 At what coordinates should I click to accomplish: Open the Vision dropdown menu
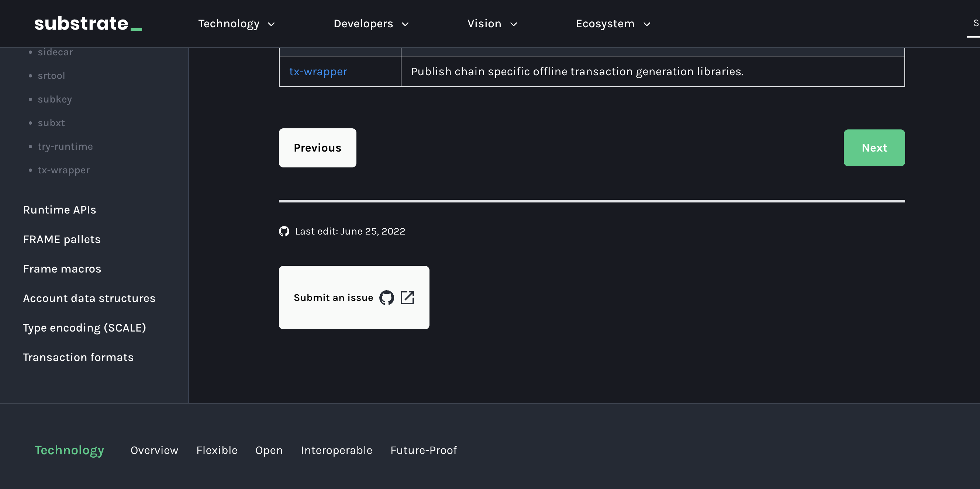click(x=492, y=24)
